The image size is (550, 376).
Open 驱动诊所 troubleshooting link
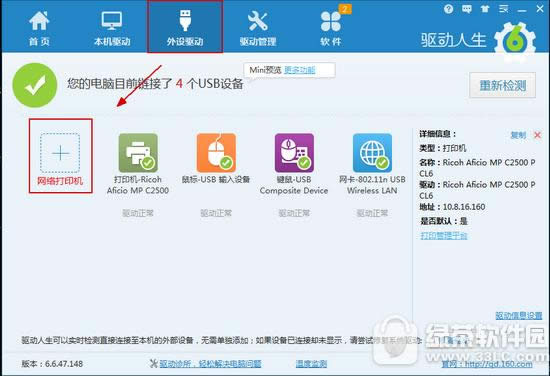(x=210, y=364)
